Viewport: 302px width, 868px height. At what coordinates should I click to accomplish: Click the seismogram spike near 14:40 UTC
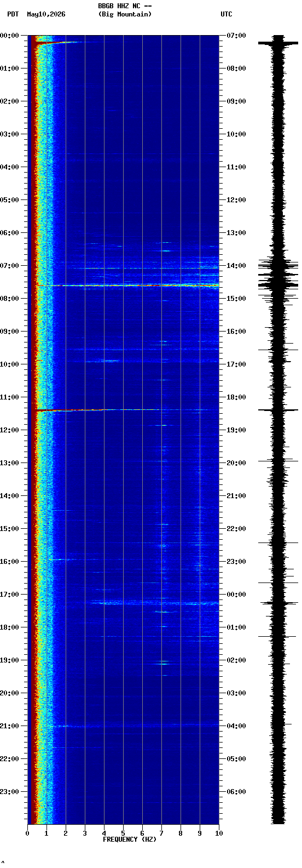(278, 285)
